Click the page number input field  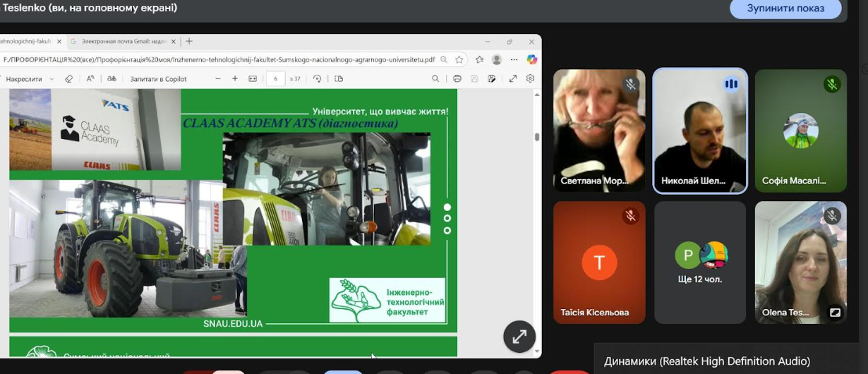275,79
